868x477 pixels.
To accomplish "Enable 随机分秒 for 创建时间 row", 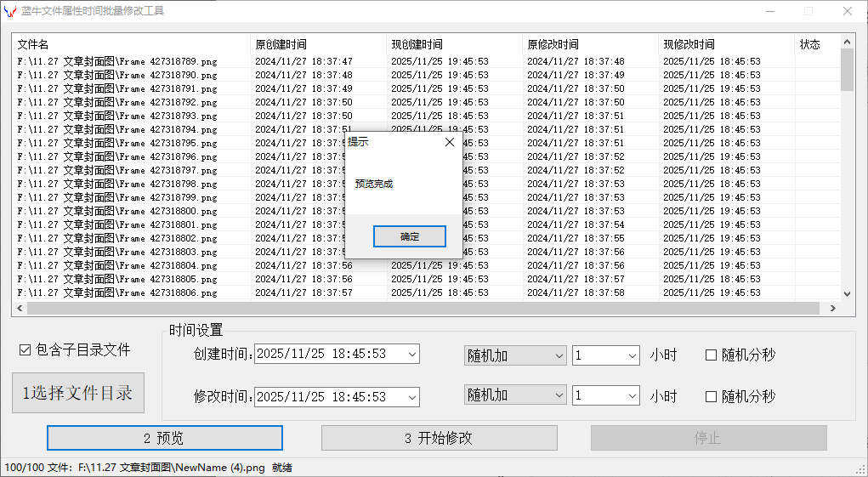I will coord(712,355).
